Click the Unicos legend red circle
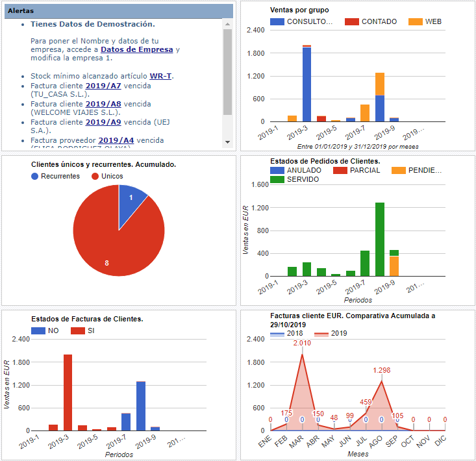Screen dimensions: 476x461 [x=95, y=176]
